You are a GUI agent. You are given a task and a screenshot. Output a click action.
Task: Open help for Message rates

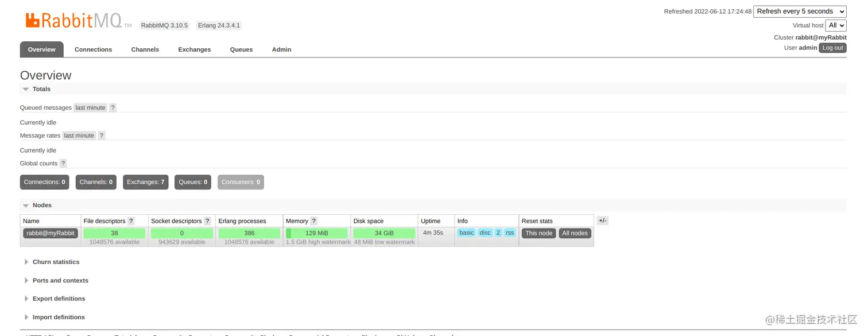click(102, 136)
